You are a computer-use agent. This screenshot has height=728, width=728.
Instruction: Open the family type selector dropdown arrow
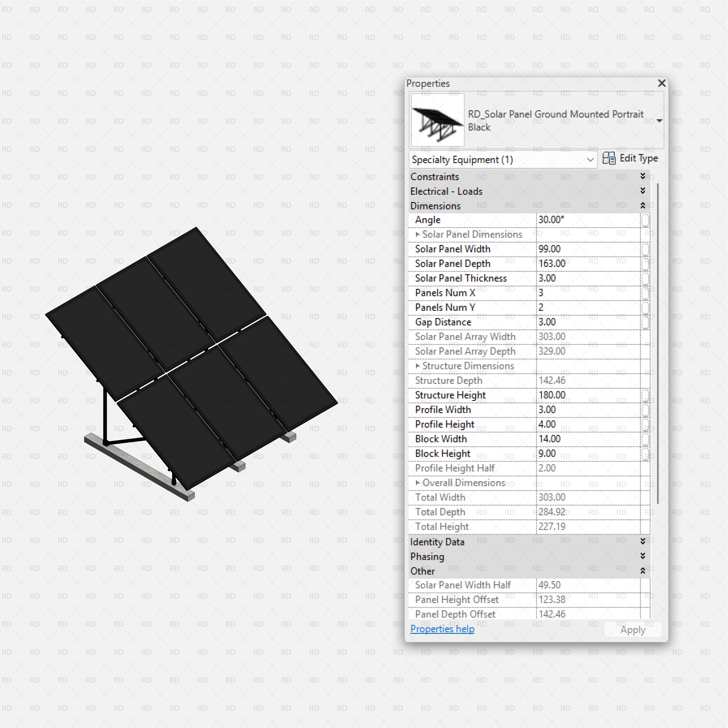[659, 121]
